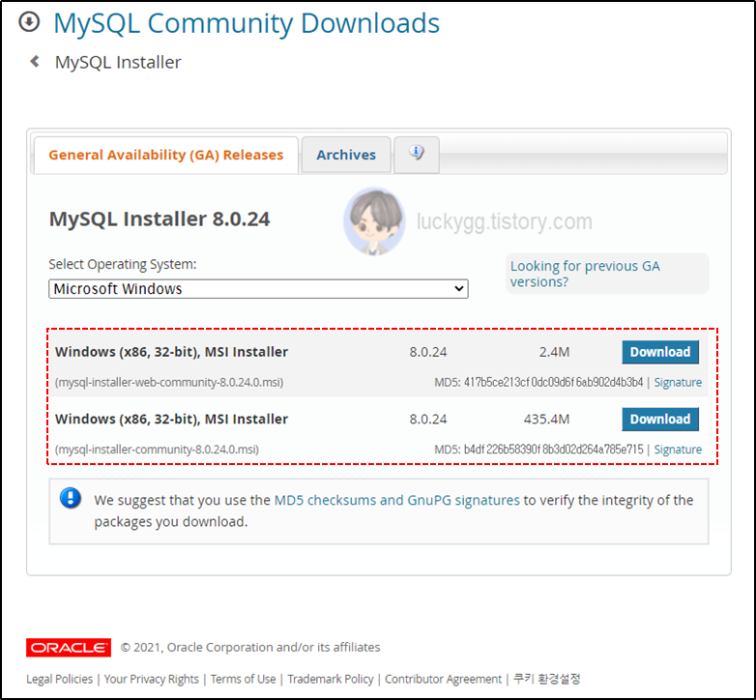Click the 2021 Oracle Corporation copyright text
Screen dimensions: 756x700
tap(250, 647)
